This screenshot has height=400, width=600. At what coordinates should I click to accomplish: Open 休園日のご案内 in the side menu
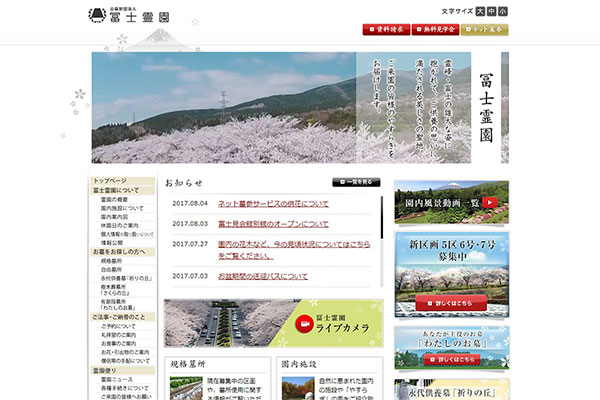119,225
